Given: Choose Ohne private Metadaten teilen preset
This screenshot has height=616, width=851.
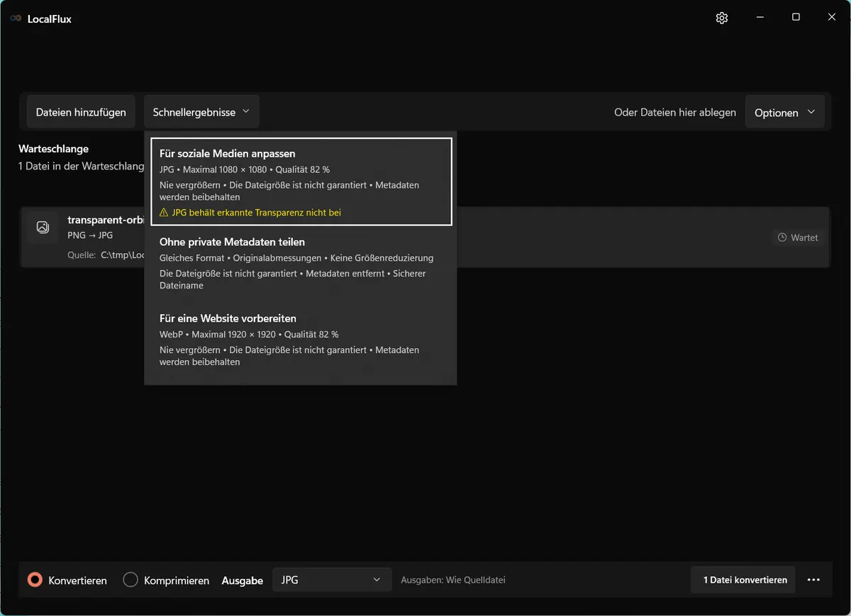Looking at the screenshot, I should click(x=301, y=264).
